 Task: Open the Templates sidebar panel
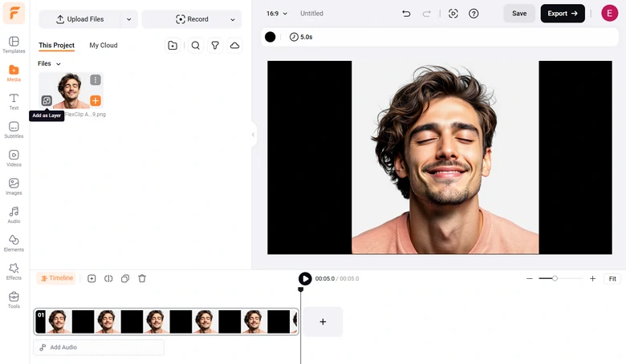point(14,45)
